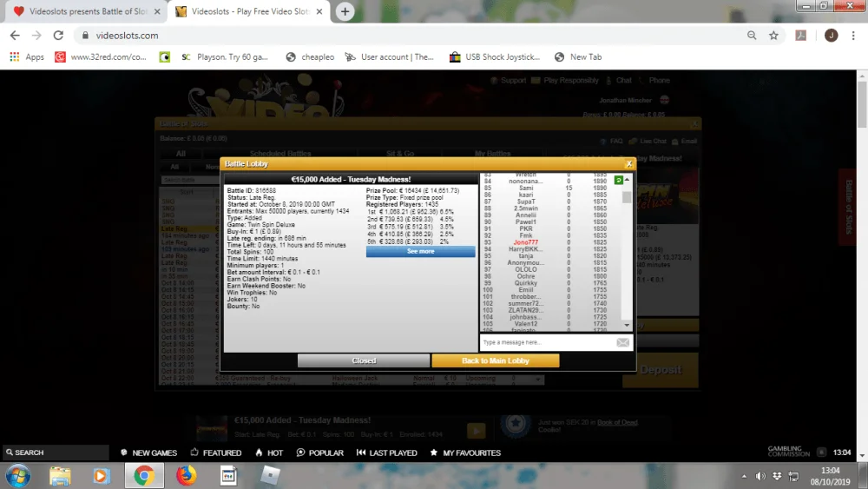This screenshot has width=868, height=489.
Task: Open the User account bookmark
Action: tap(389, 57)
